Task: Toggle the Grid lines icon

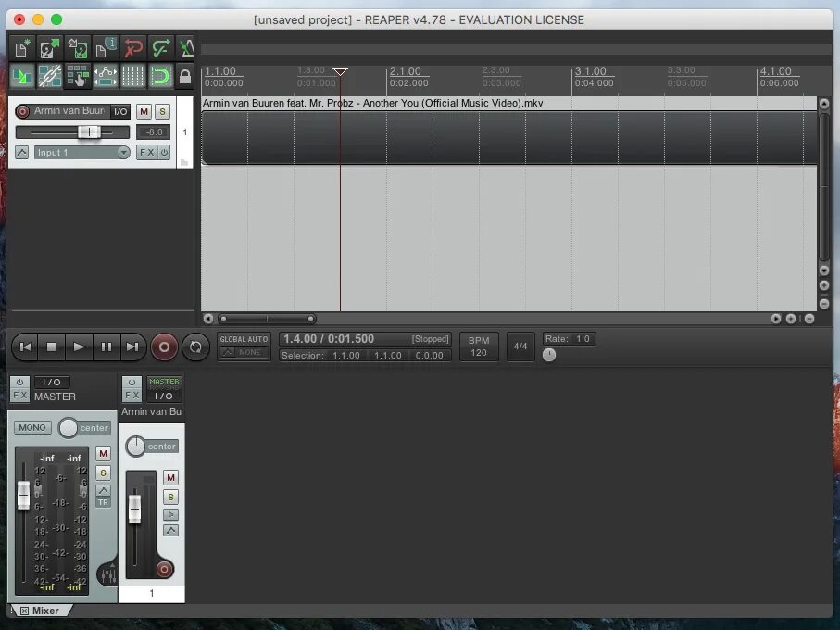Action: coord(132,76)
